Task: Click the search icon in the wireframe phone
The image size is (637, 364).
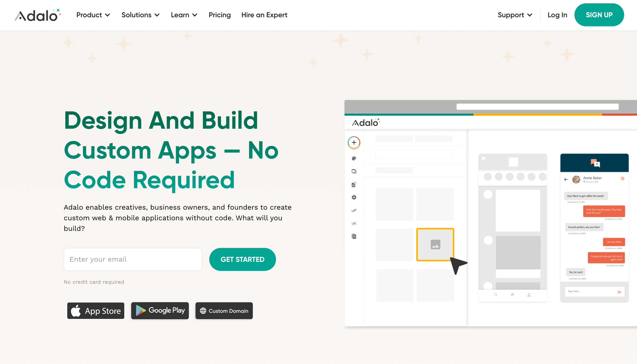Action: click(496, 295)
